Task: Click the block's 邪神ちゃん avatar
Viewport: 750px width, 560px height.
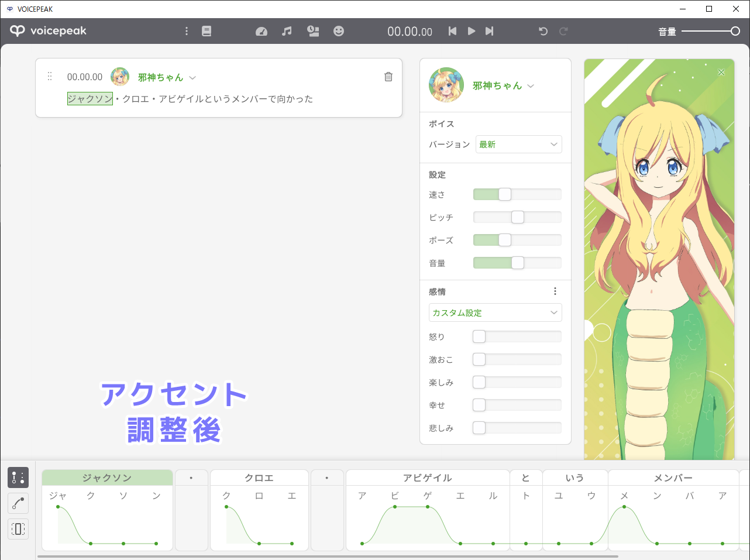Action: point(120,77)
